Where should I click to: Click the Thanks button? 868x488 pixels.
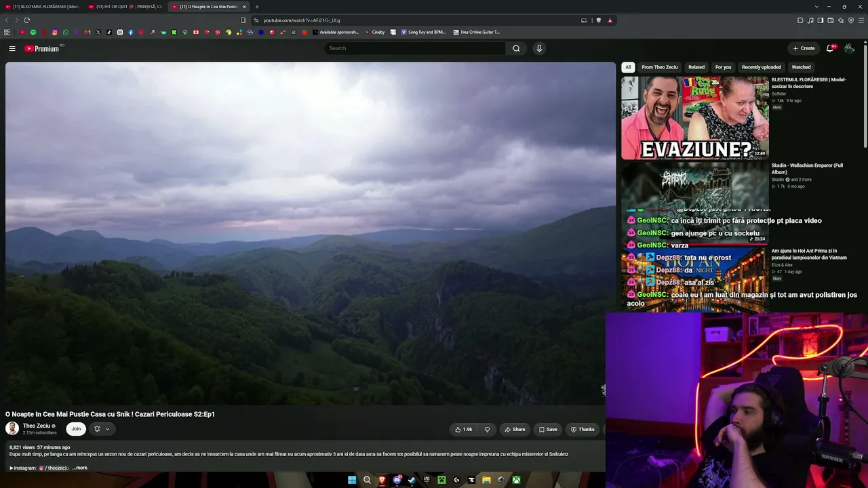583,429
